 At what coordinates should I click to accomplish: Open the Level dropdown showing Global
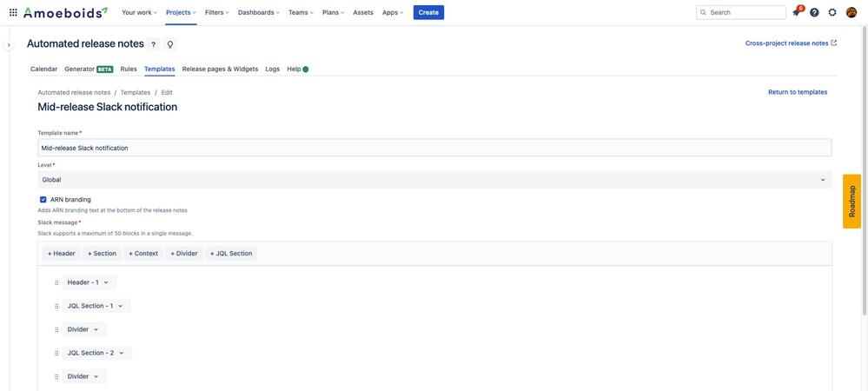point(434,180)
